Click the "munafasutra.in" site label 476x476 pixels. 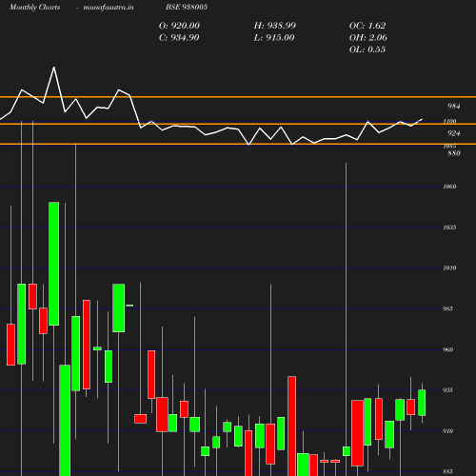point(109,8)
